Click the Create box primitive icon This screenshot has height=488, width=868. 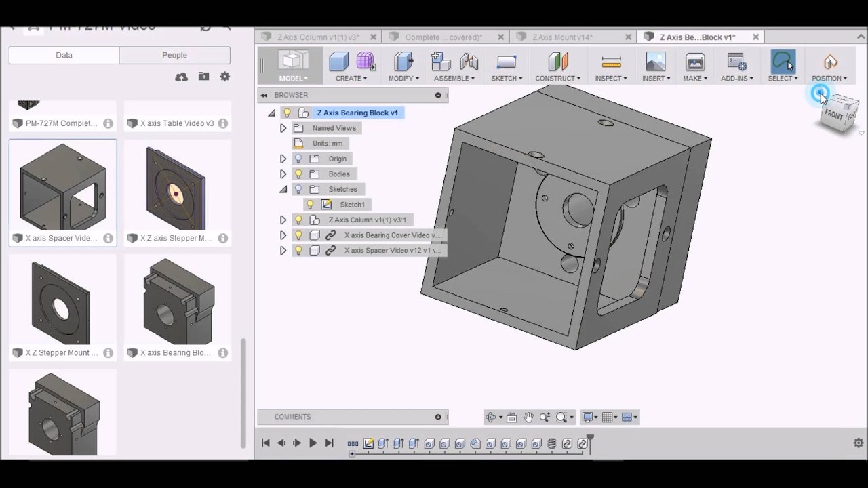point(338,62)
